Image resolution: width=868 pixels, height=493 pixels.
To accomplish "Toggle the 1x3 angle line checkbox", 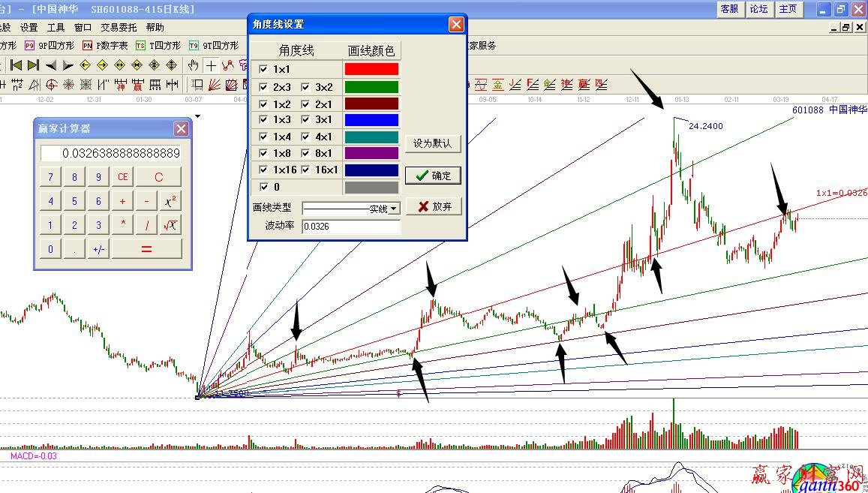I will coord(263,119).
